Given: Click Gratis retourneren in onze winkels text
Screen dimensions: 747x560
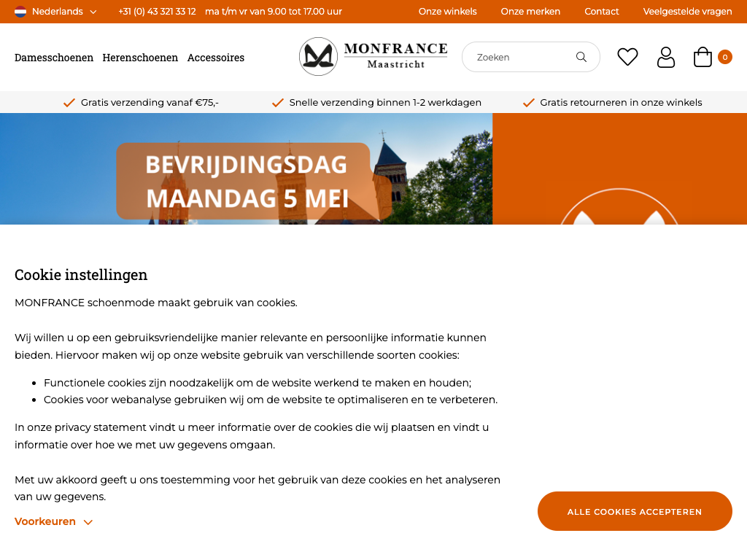Looking at the screenshot, I should click(621, 102).
